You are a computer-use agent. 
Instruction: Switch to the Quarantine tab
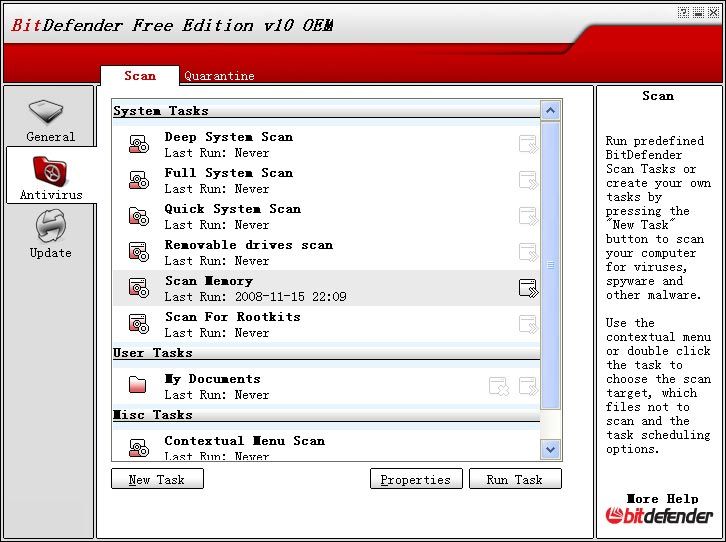click(x=219, y=76)
